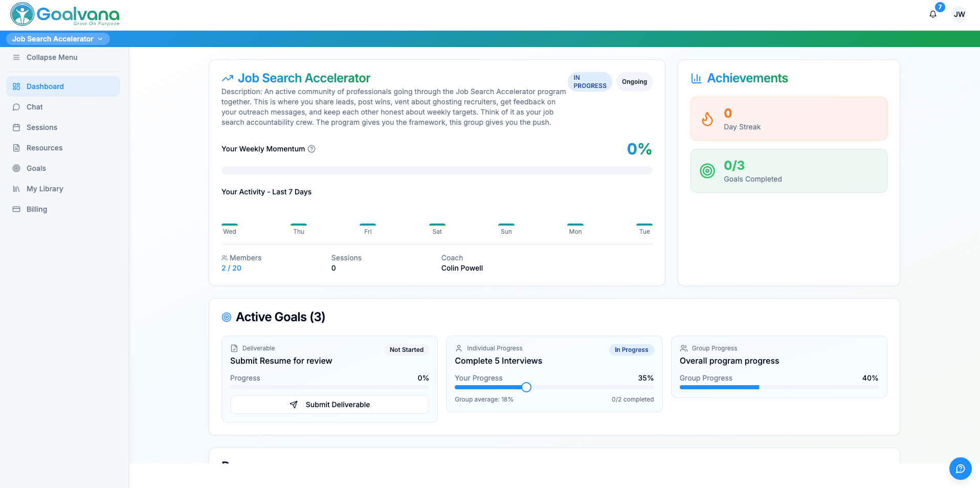Open Resources from the sidebar
980x488 pixels.
(44, 148)
